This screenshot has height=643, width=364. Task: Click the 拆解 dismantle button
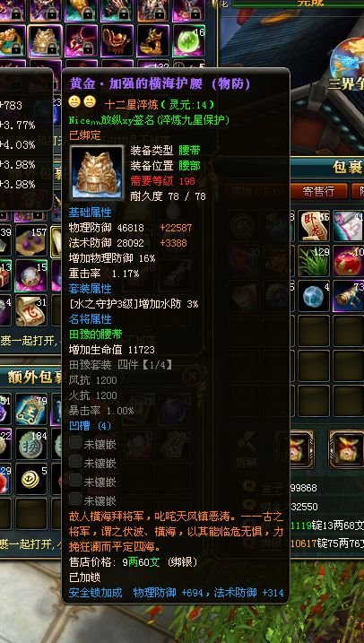[x=246, y=450]
